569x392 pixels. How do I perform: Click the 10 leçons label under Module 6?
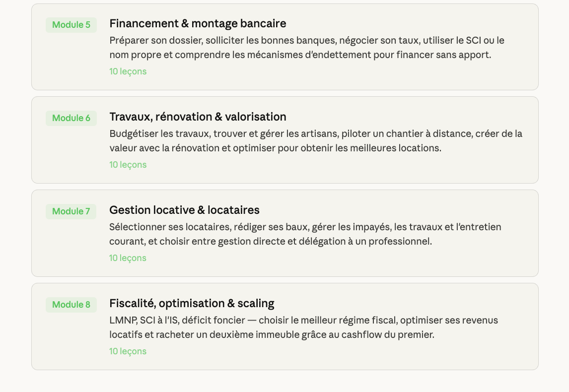pyautogui.click(x=128, y=165)
